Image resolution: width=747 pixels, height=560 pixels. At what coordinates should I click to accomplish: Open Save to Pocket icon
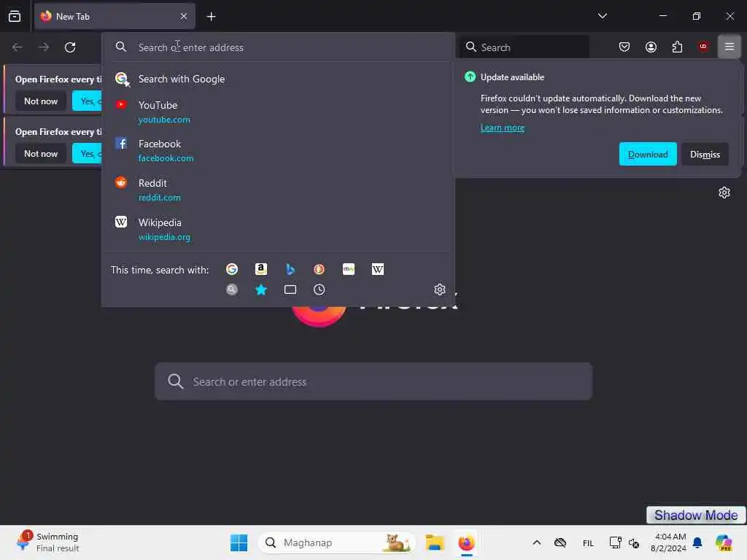click(x=624, y=47)
